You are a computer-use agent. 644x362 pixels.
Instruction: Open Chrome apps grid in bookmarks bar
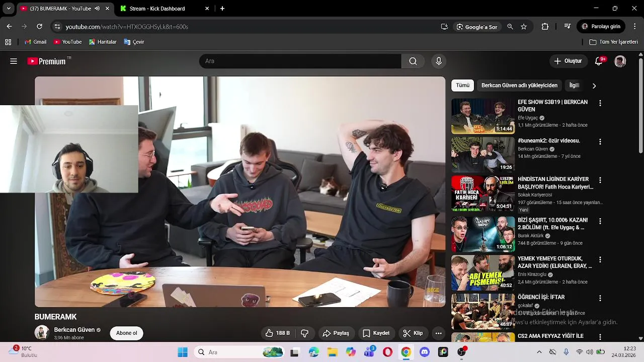pos(8,42)
